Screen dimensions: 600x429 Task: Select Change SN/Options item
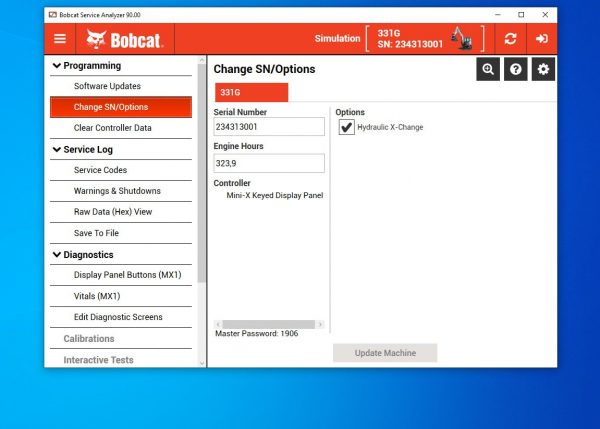click(121, 107)
